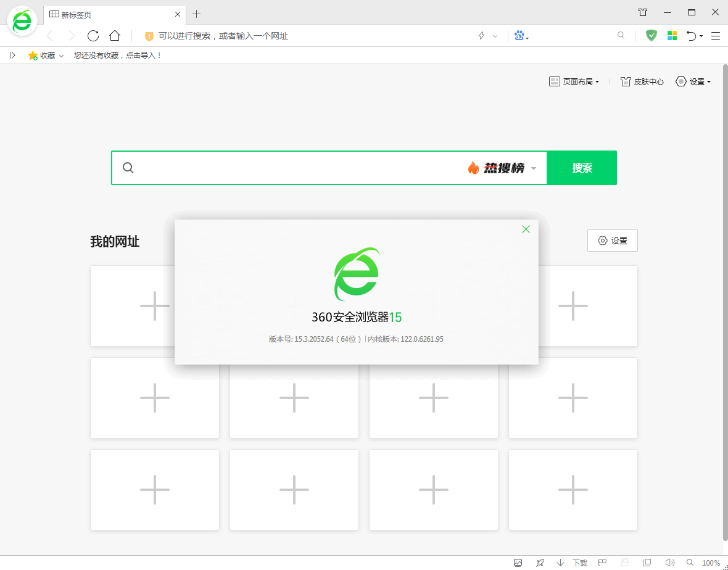Click the 搜索 search button
Screen dimensions: 728x570
[x=582, y=167]
